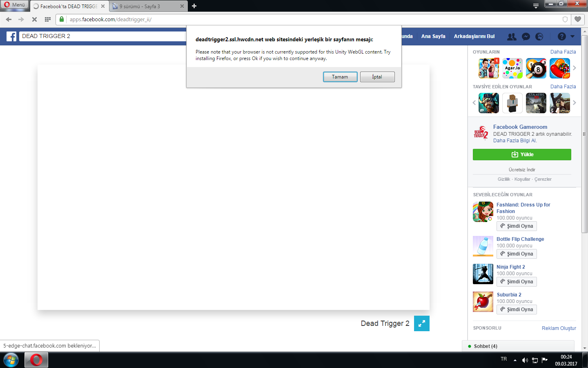The width and height of the screenshot is (588, 368).
Task: Show previous games in TAVSİYE EDİLEN OYUNLAR row
Action: click(x=474, y=103)
